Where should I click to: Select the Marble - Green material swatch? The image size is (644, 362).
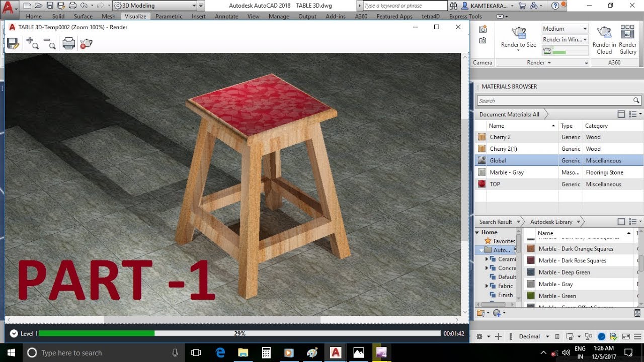click(531, 296)
